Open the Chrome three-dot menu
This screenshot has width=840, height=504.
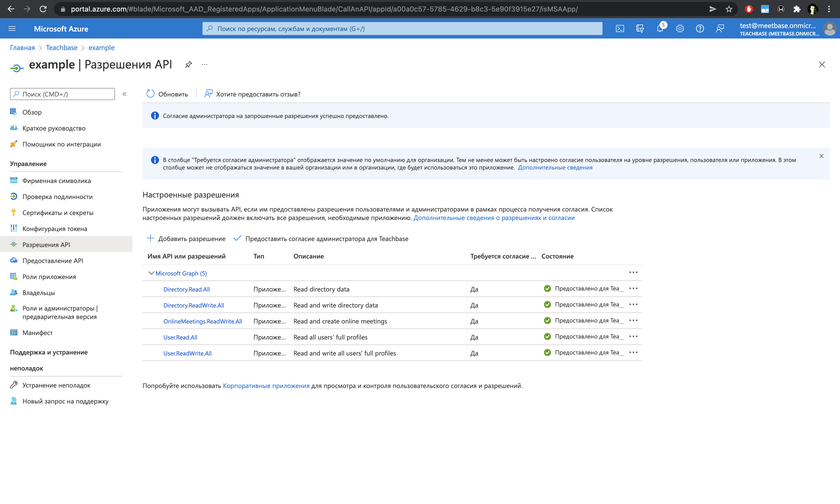point(829,9)
